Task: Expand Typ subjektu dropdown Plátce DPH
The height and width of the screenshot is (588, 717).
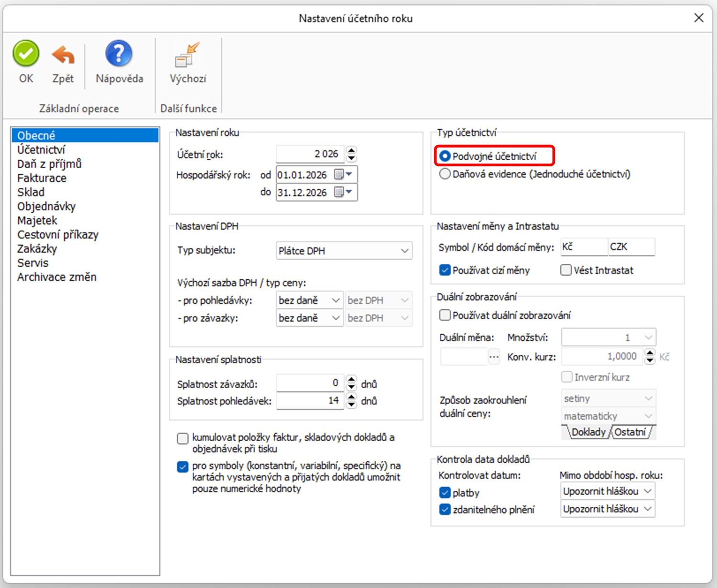Action: 404,250
